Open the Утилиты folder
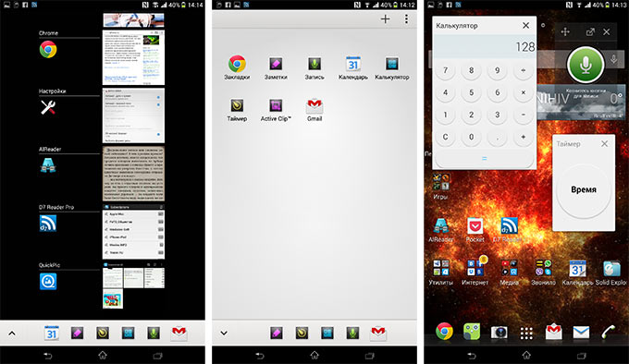 click(441, 273)
